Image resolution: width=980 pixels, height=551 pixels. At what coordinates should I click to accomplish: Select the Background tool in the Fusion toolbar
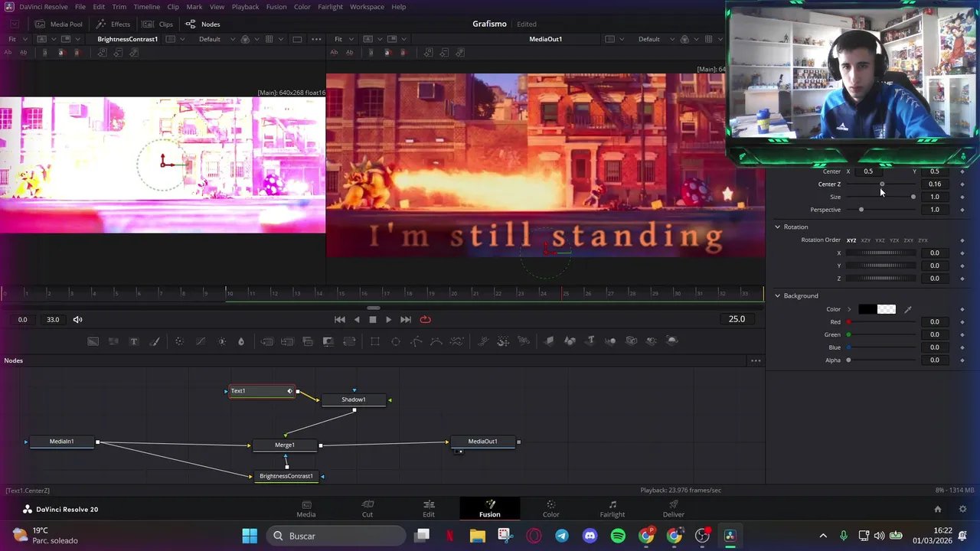(93, 341)
